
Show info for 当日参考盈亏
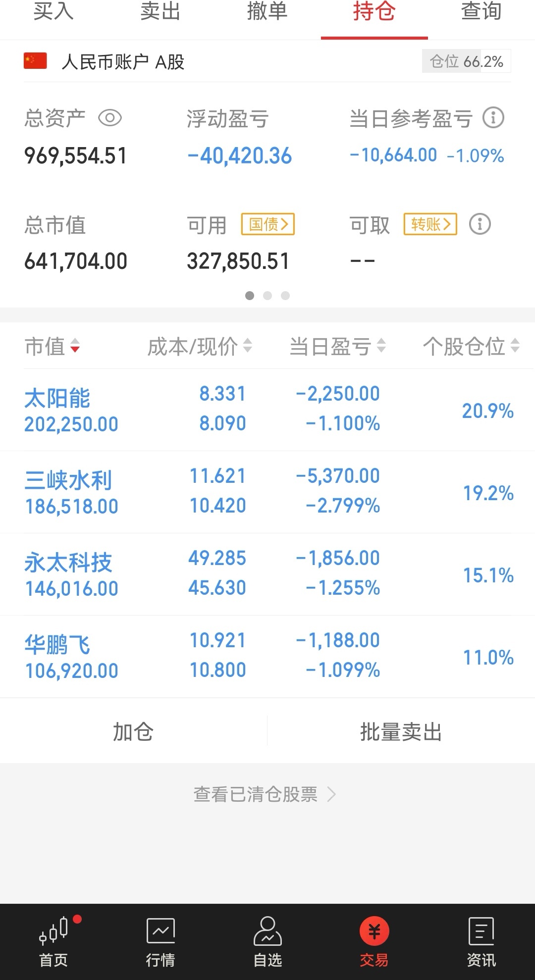coord(493,118)
